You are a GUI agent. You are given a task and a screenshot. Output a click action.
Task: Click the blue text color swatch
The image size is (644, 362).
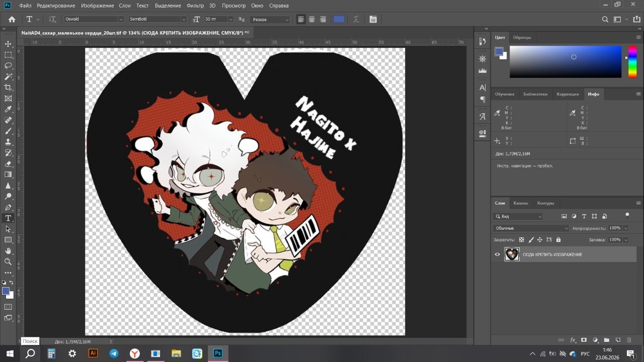tap(339, 19)
